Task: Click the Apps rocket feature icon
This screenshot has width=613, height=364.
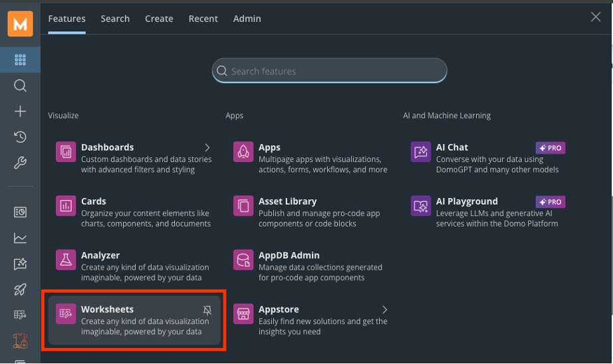Action: click(243, 151)
